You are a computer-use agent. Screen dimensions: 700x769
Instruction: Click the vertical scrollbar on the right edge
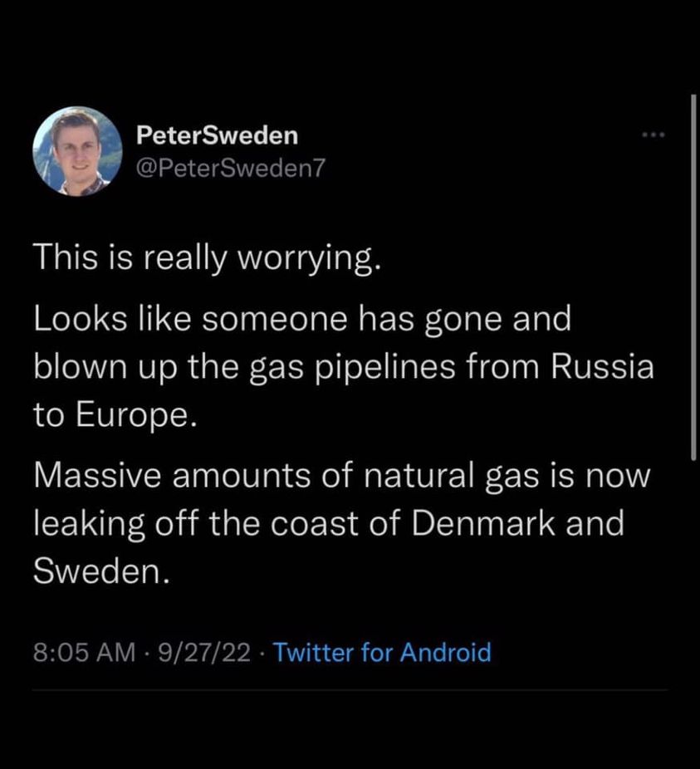pos(693,274)
